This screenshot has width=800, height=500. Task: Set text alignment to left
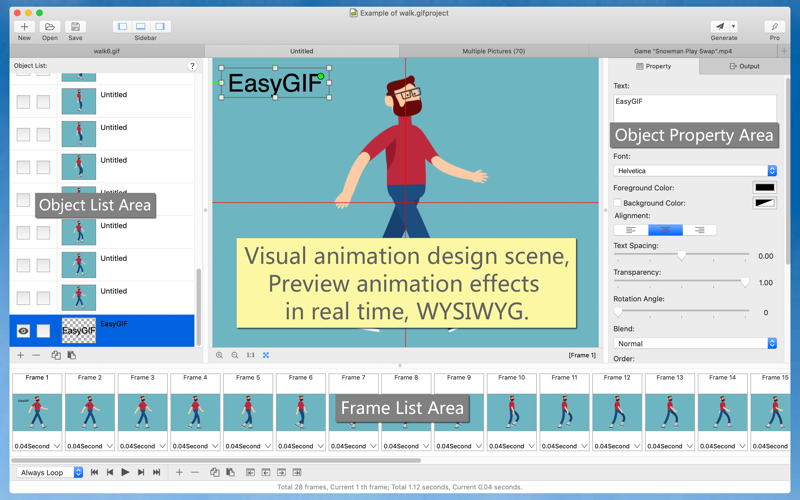point(631,230)
